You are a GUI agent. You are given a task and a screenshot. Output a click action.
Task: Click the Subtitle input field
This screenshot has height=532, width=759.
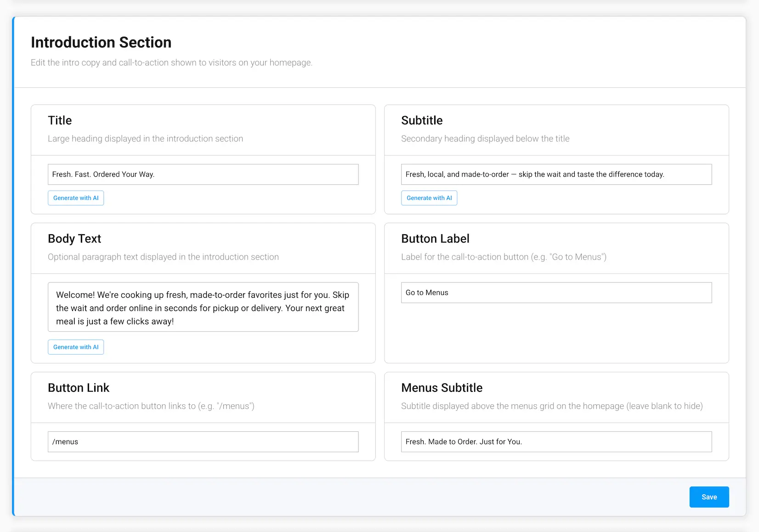[x=556, y=175]
